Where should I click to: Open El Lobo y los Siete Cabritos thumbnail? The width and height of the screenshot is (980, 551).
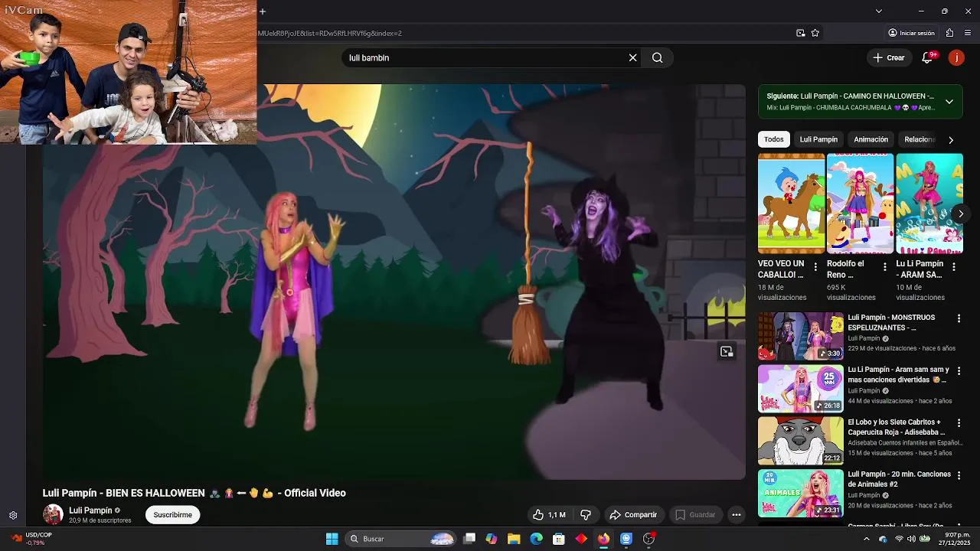[x=801, y=441]
